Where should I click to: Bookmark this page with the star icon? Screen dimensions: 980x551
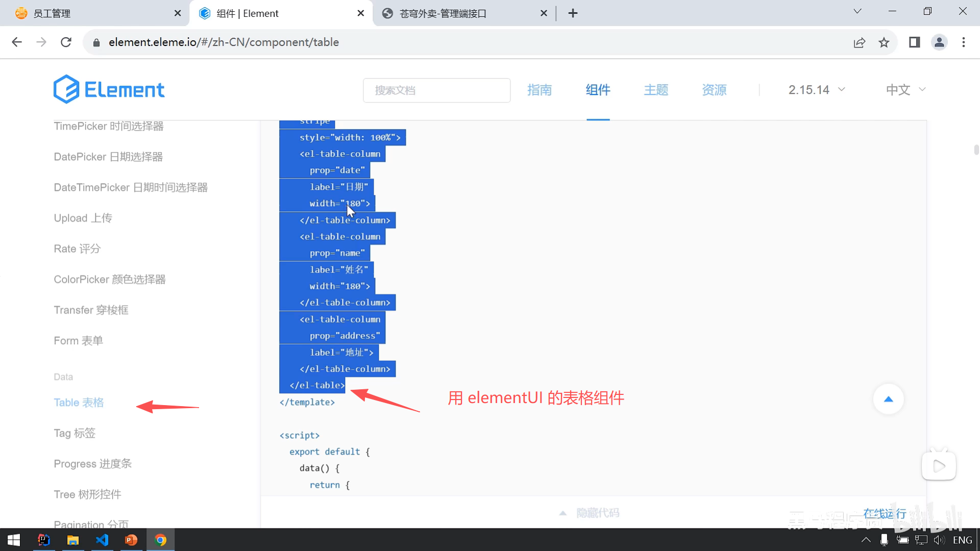click(x=884, y=42)
